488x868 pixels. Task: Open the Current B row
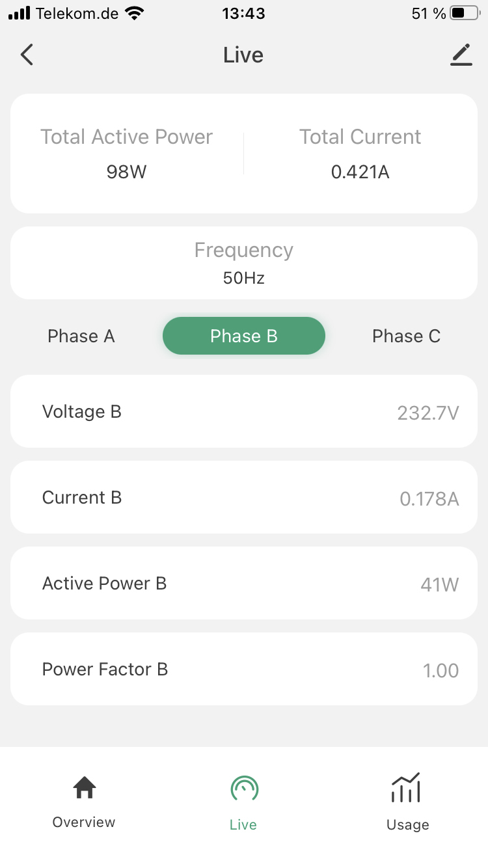pos(244,498)
